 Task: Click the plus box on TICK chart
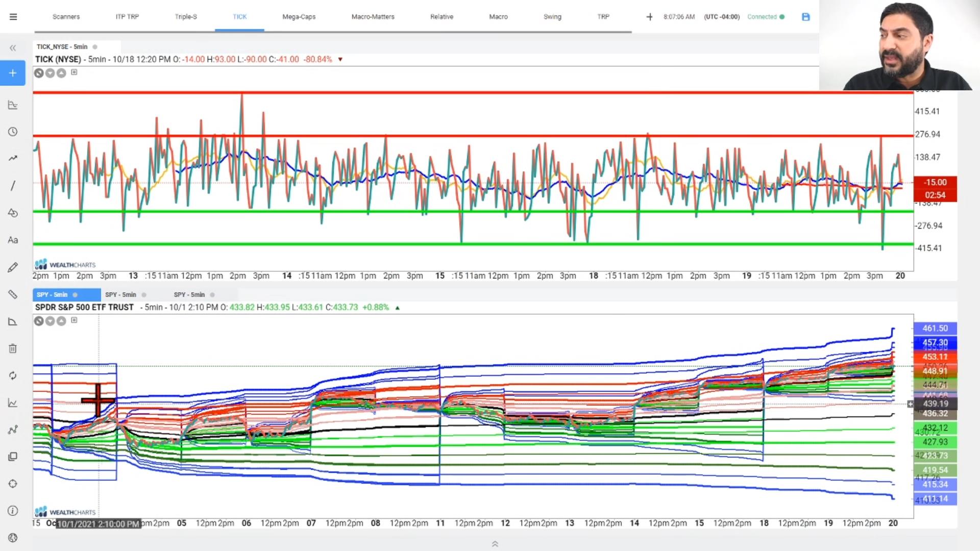point(74,72)
